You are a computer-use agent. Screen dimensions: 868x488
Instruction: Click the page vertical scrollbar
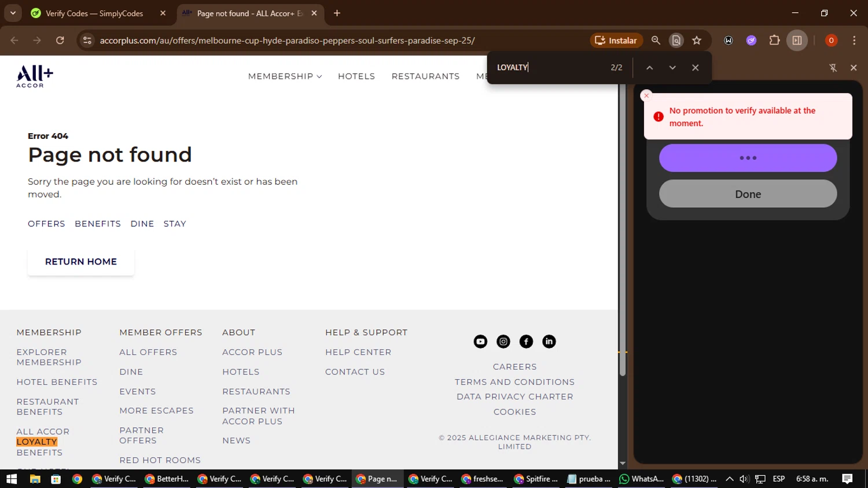click(623, 232)
